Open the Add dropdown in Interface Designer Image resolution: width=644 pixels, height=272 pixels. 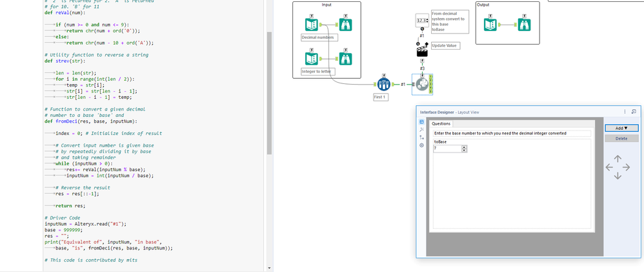621,128
